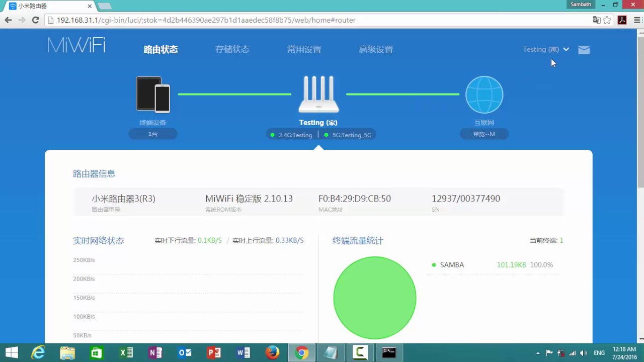The height and width of the screenshot is (362, 644).
Task: Open the mail envelope notifications icon
Action: tap(584, 50)
